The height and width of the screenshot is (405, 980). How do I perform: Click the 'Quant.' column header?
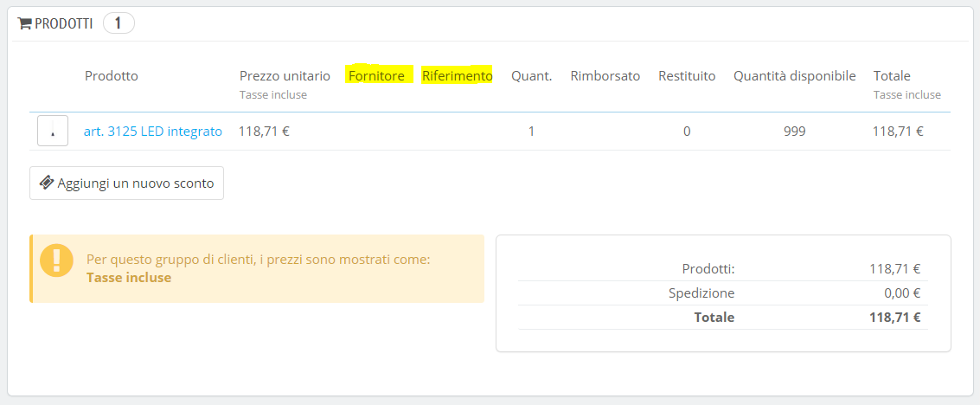pos(531,76)
